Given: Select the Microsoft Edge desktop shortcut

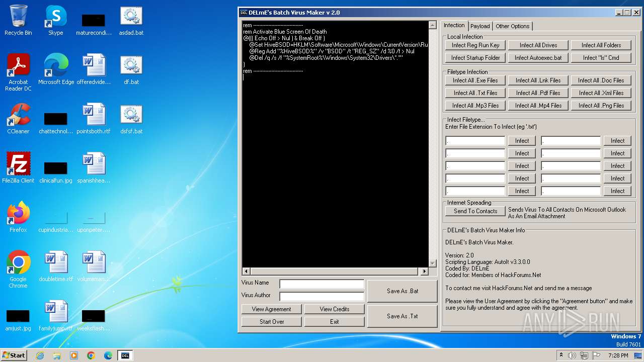Looking at the screenshot, I should [56, 70].
